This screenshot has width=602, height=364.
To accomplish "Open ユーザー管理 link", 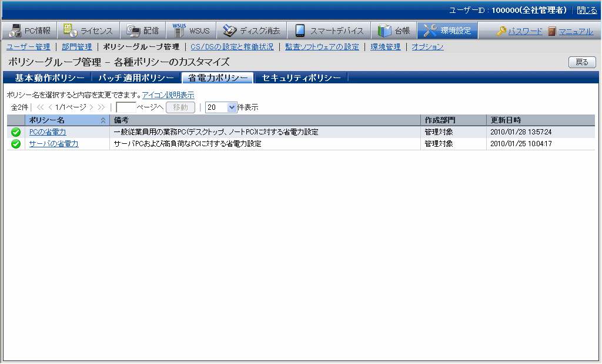I will click(x=28, y=47).
